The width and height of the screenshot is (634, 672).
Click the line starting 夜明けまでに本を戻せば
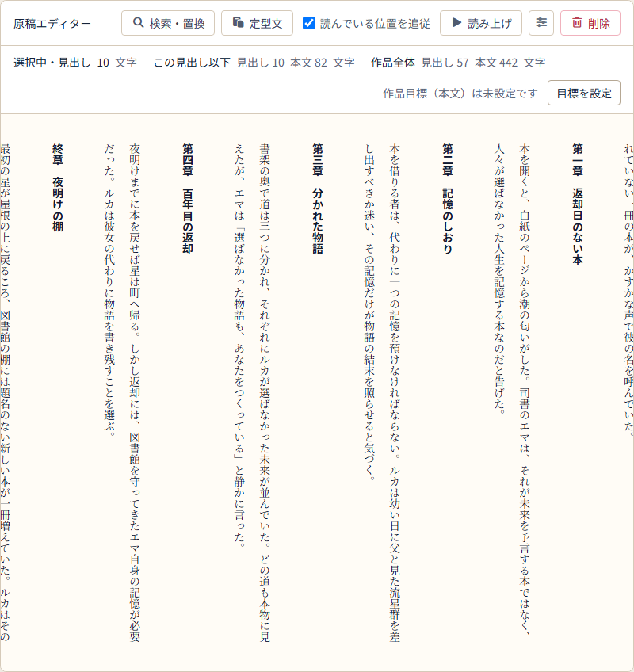(x=135, y=392)
